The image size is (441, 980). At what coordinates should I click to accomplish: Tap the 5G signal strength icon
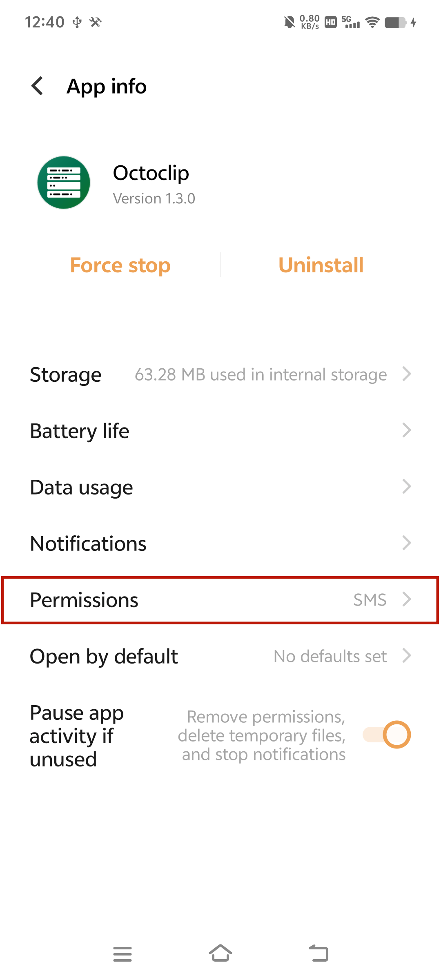point(351,22)
